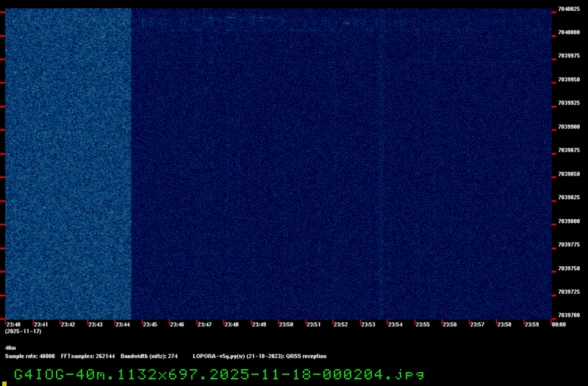
Task: Click the 7039700 frequency label
Action: [569, 315]
